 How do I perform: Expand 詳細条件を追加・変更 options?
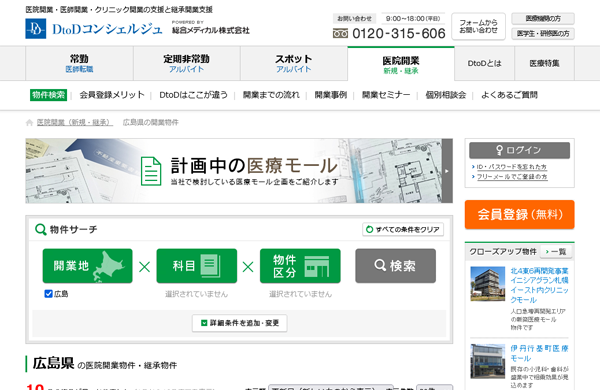pyautogui.click(x=240, y=323)
